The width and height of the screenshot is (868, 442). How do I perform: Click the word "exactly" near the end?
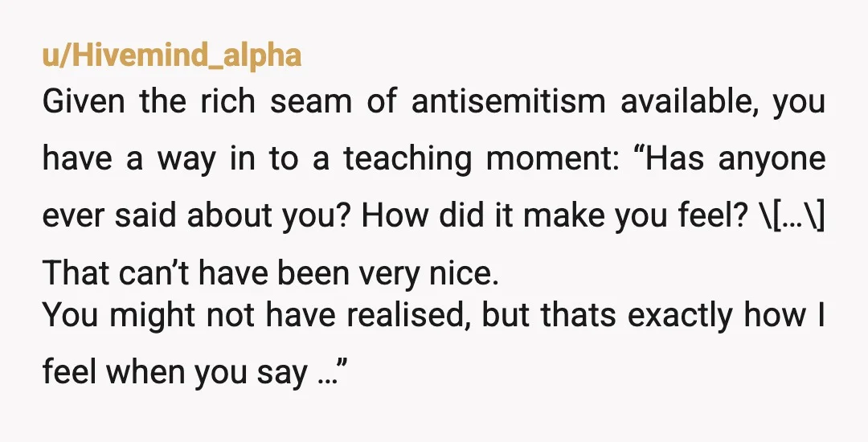pyautogui.click(x=678, y=317)
